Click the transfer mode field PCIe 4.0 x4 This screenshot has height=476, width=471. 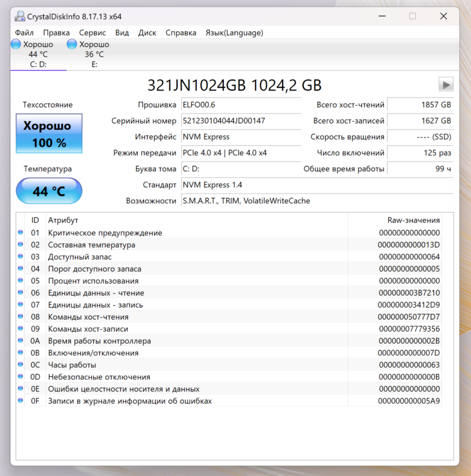pos(242,153)
